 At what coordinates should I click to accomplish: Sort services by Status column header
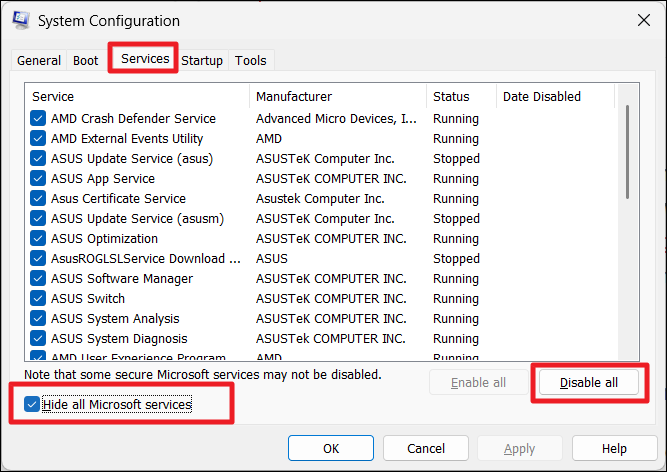tap(461, 97)
